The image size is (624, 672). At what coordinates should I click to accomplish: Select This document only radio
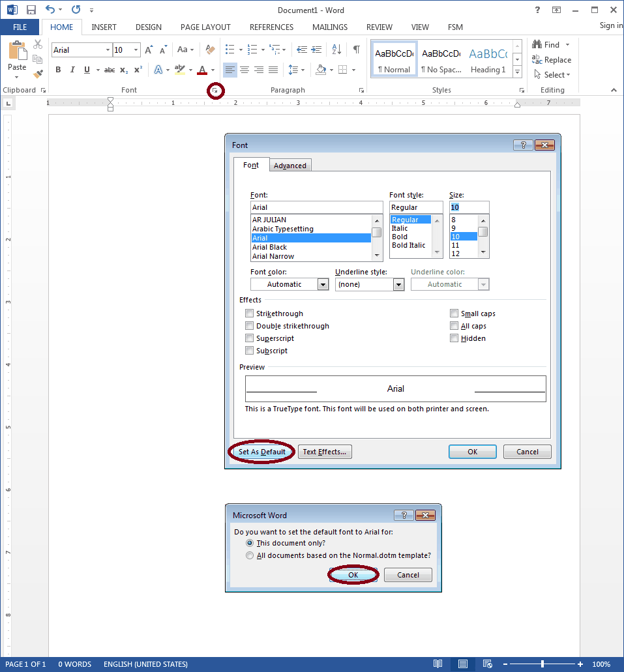pyautogui.click(x=250, y=543)
